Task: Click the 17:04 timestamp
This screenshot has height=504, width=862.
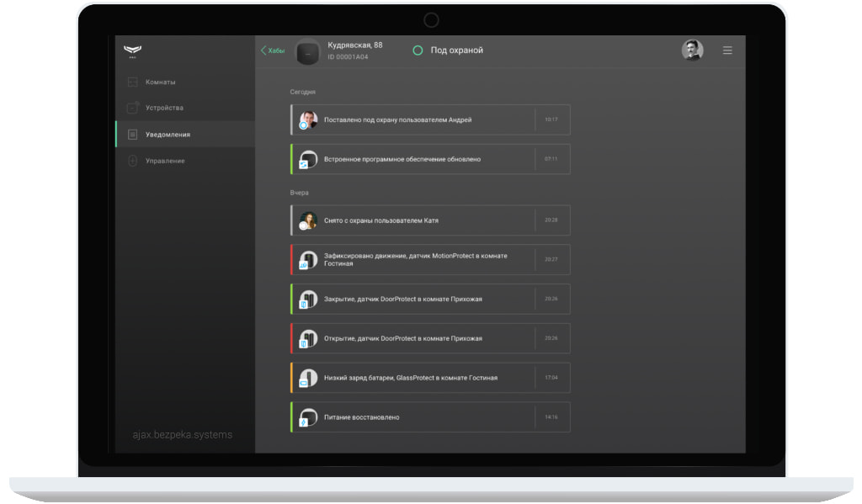Action: [551, 378]
